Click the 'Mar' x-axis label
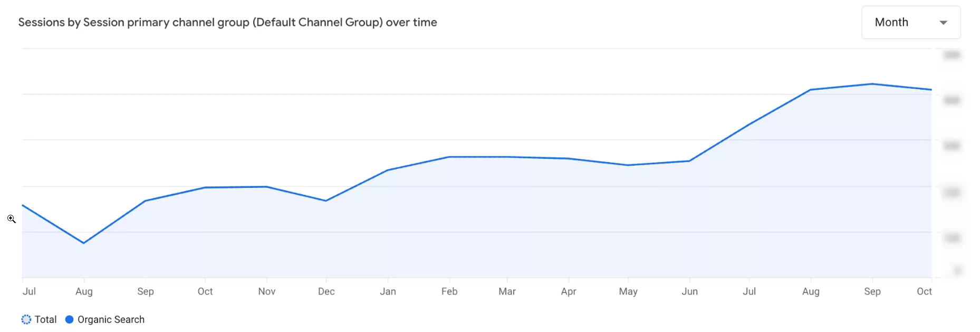Image resolution: width=980 pixels, height=332 pixels. [x=507, y=291]
